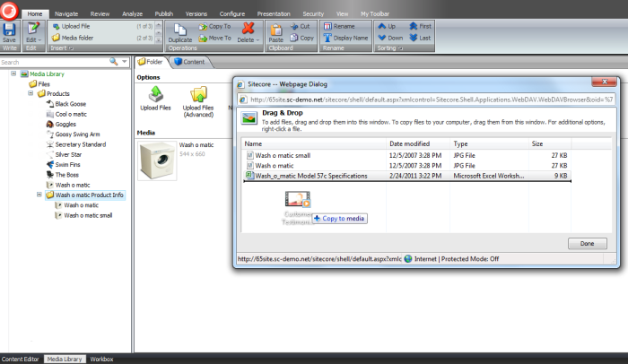Screen dimensions: 628x364
Task: Open the Delete dropdown arrow
Action: (x=257, y=40)
